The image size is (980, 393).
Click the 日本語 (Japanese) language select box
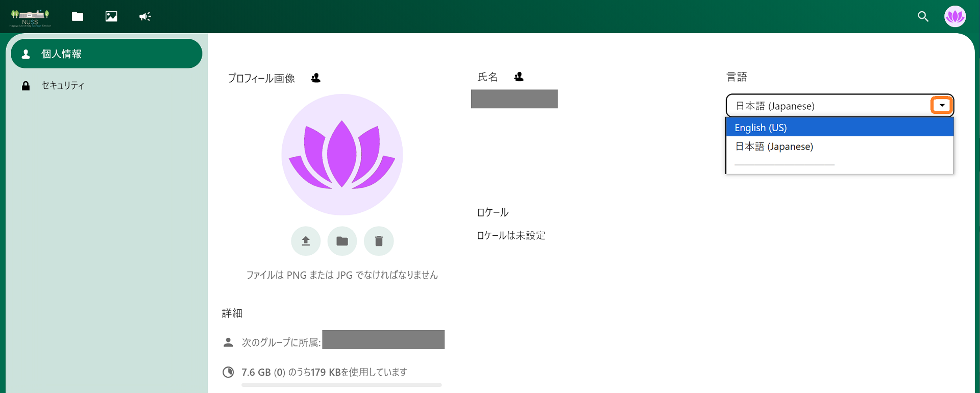[840, 106]
